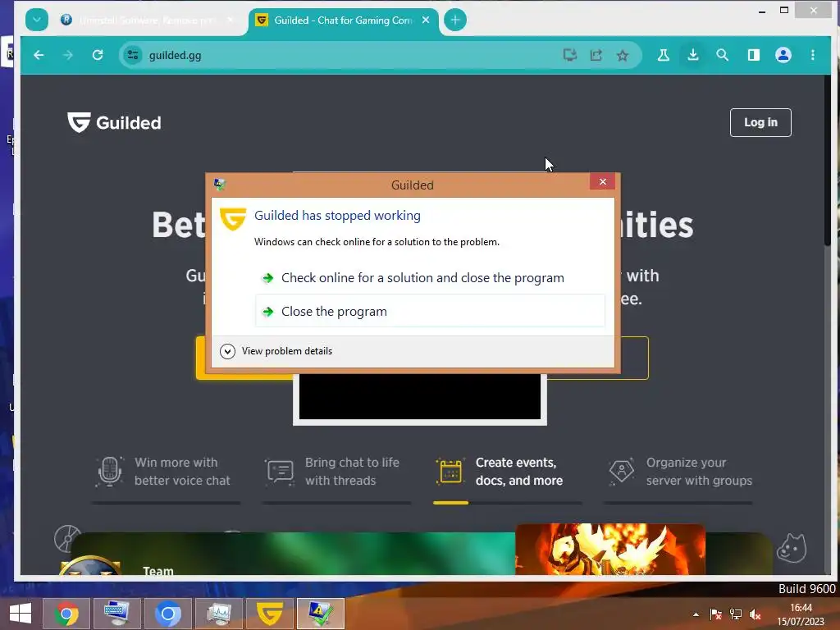Screen dimensions: 840x630
Task: Open the Windows Start button
Action: (x=21, y=614)
